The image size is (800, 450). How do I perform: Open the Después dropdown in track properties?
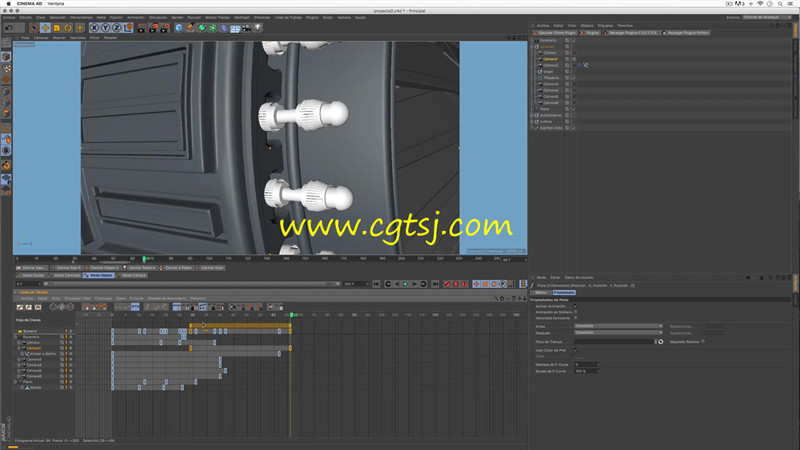click(x=618, y=333)
